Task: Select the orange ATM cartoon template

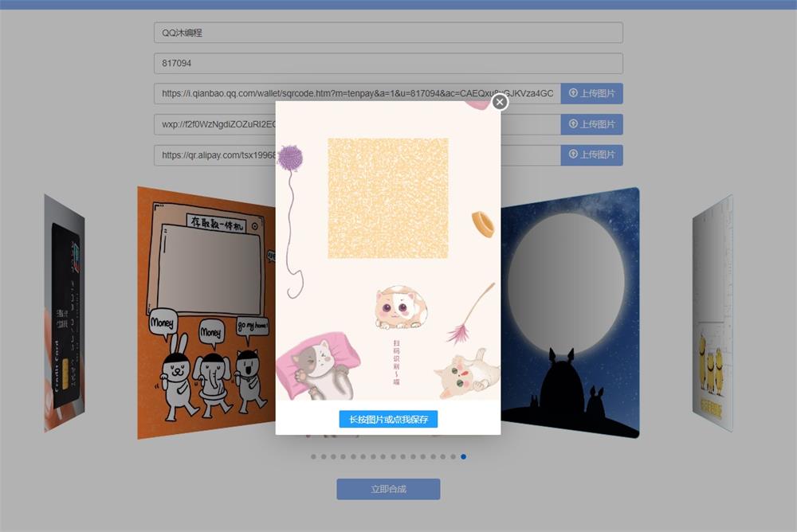Action: point(206,313)
